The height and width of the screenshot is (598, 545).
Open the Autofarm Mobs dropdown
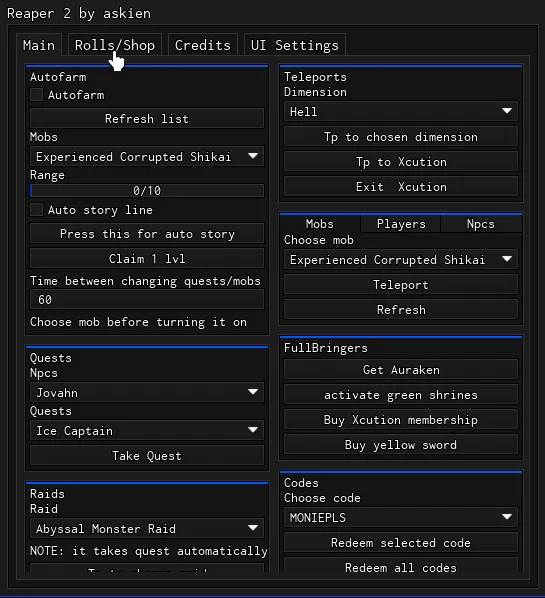tap(147, 156)
